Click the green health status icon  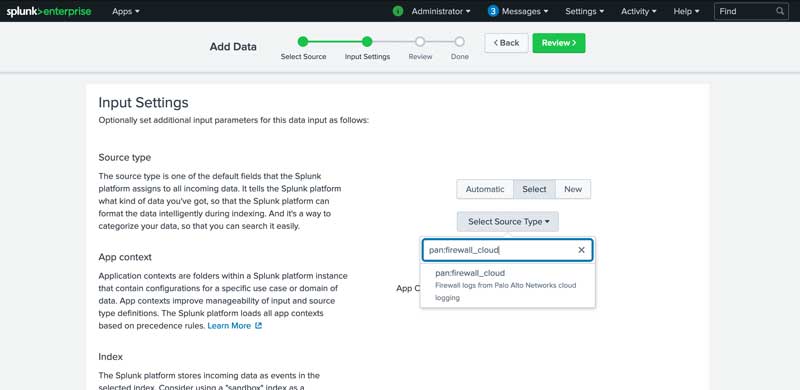(398, 11)
